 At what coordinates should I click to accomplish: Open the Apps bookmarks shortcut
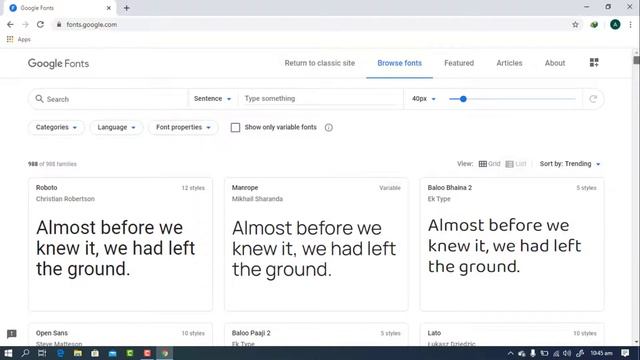coord(19,39)
